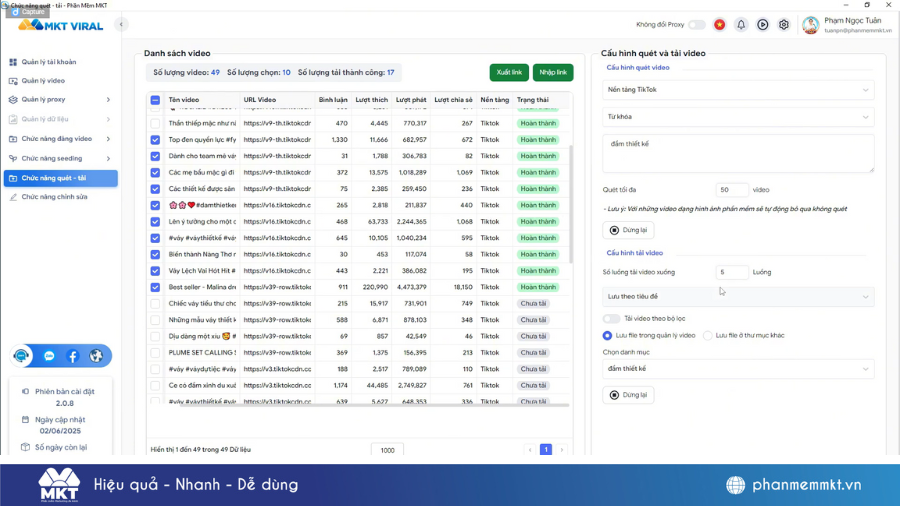Image resolution: width=900 pixels, height=506 pixels.
Task: Click the Hoàn thành status of Lên ý tưởng row
Action: 538,221
